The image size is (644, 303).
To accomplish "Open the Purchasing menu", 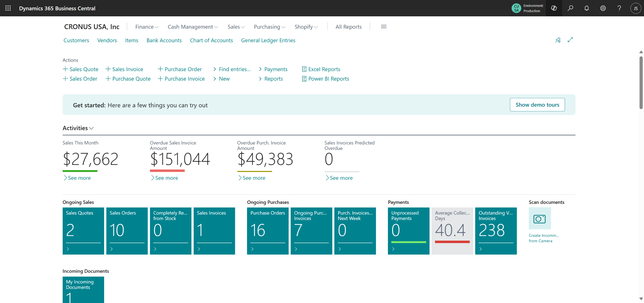I will pyautogui.click(x=269, y=27).
